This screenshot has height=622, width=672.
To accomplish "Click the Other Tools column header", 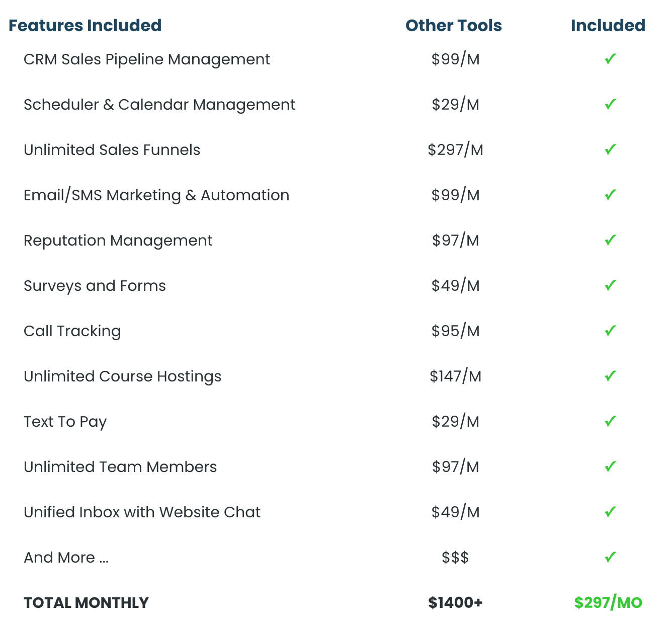I will pyautogui.click(x=454, y=26).
